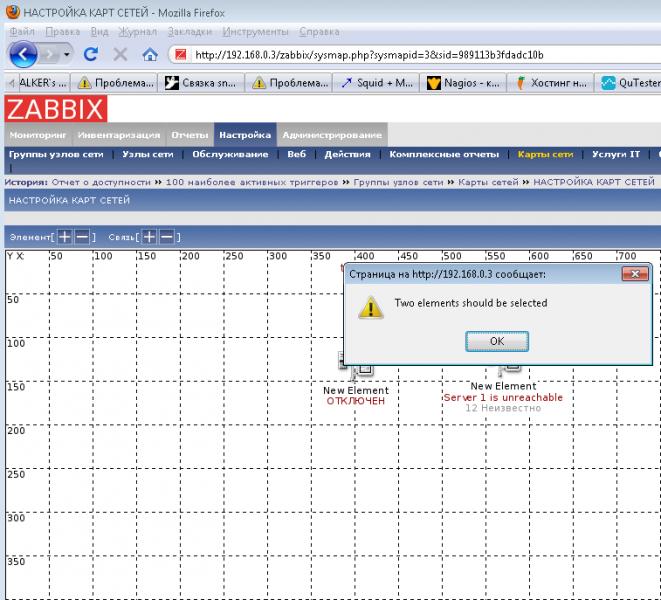Open the Инвентаризация main section
The image size is (661, 600).
tap(119, 135)
